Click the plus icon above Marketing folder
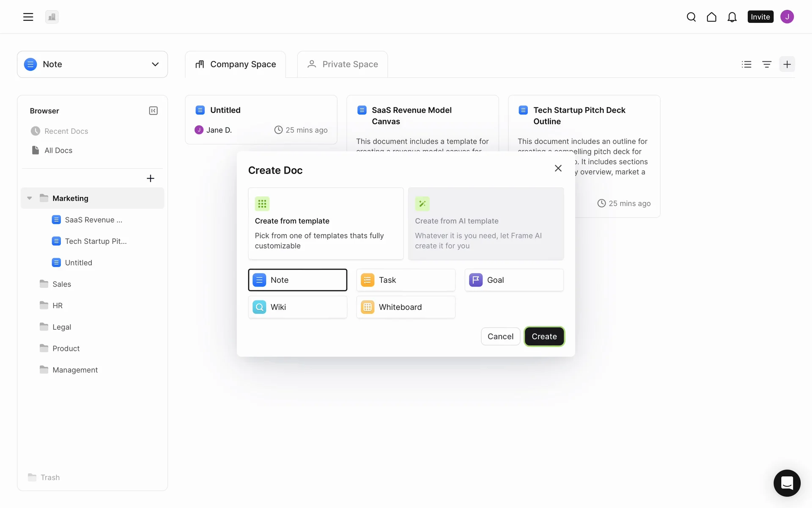The height and width of the screenshot is (508, 812). (150, 178)
